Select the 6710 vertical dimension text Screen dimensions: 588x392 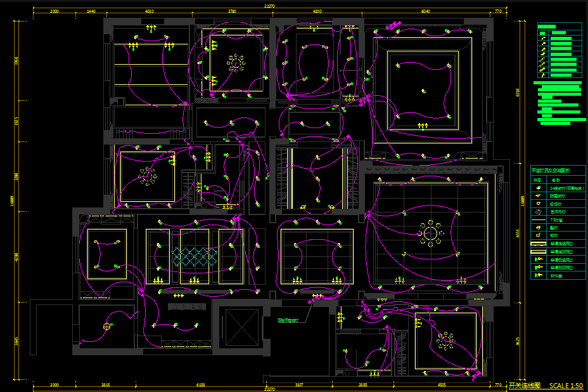coord(518,93)
